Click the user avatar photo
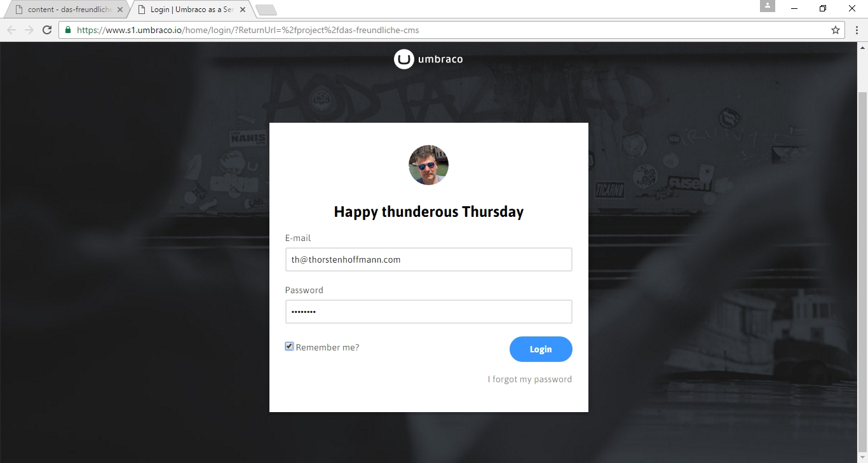Screen dimensions: 868x463 click(x=428, y=165)
